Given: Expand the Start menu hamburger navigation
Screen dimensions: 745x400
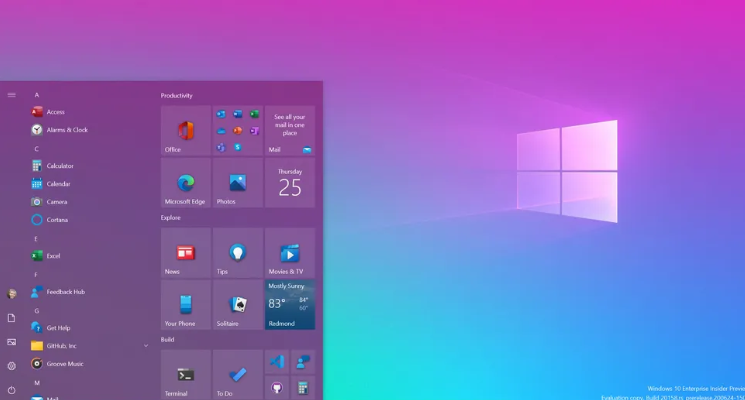Looking at the screenshot, I should (11, 95).
